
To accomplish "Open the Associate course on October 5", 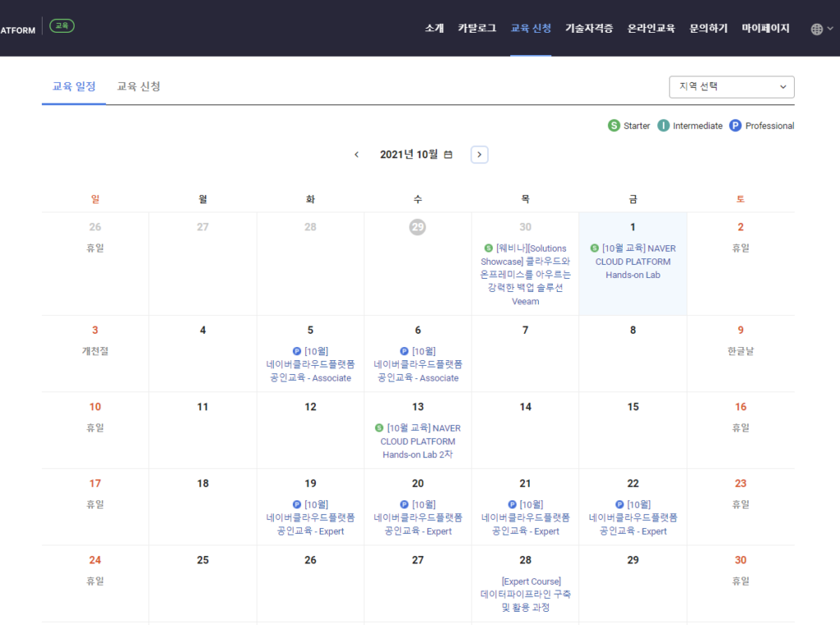I will pos(310,365).
